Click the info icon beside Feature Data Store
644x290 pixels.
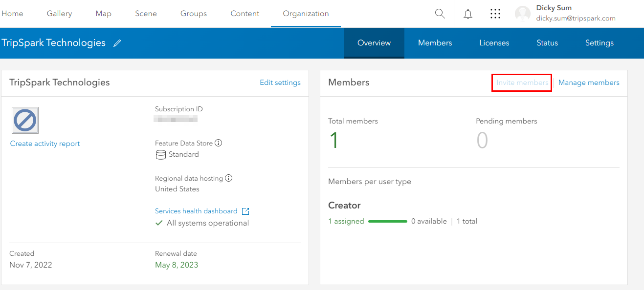[218, 143]
